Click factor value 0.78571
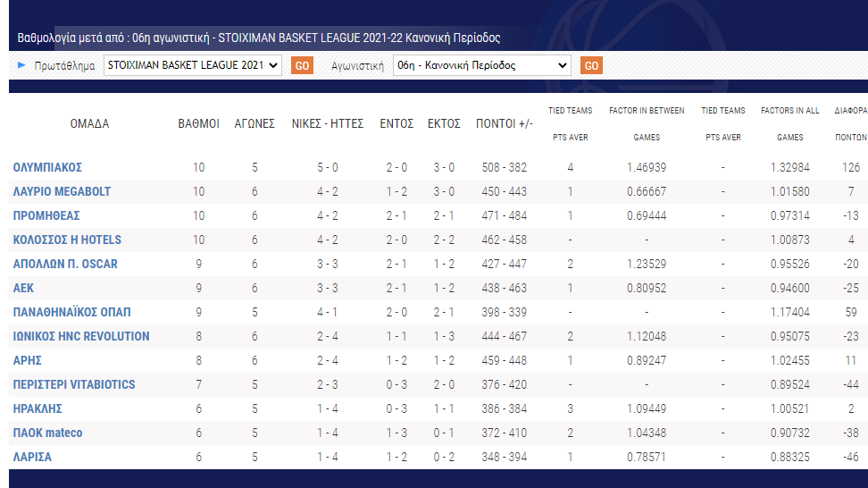Screen dimensions: 868x488 click(647, 457)
